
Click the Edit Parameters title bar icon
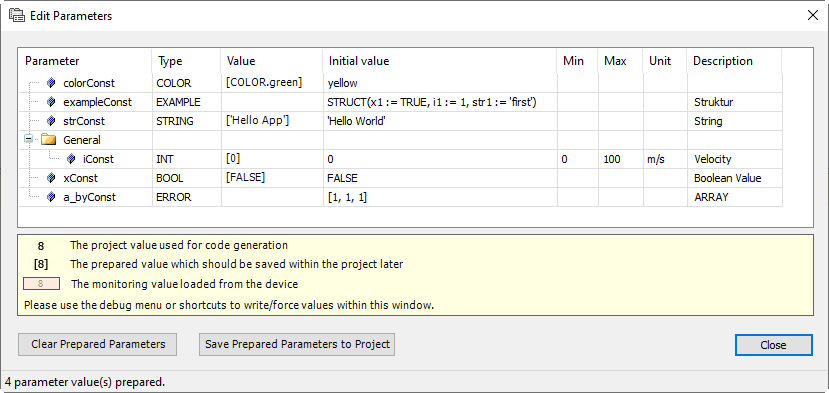point(17,16)
